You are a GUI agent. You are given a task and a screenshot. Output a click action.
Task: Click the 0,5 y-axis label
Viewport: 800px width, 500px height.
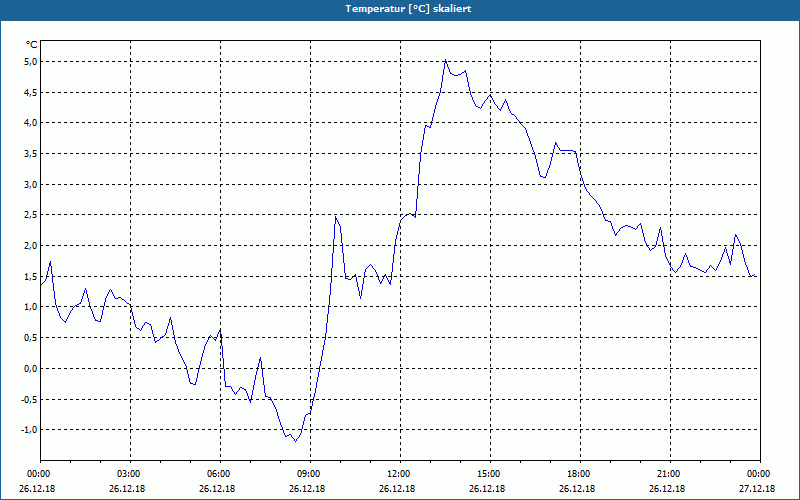(31, 338)
